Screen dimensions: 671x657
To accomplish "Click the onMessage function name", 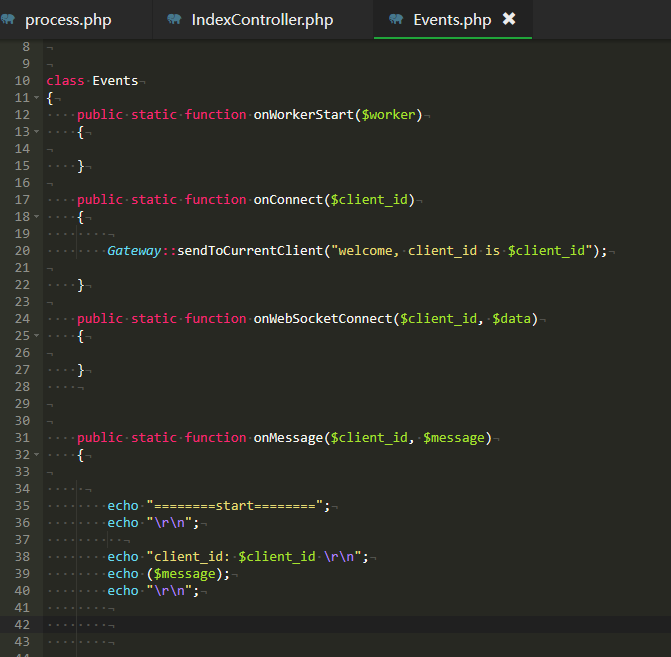I will coord(288,438).
